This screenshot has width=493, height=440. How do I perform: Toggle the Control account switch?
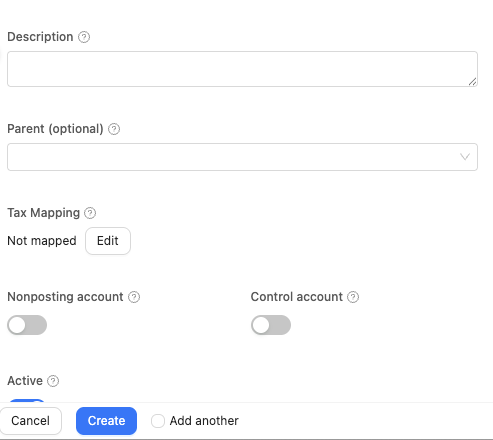coord(271,325)
